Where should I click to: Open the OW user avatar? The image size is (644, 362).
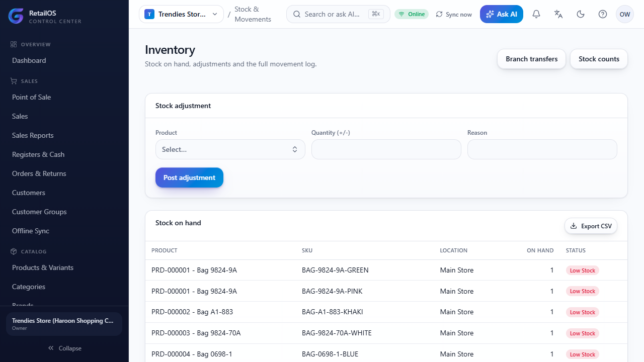625,14
